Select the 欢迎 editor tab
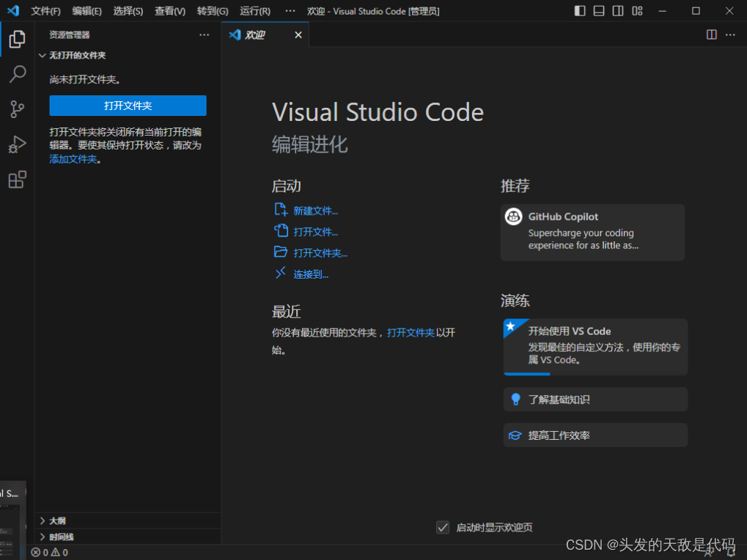 265,34
